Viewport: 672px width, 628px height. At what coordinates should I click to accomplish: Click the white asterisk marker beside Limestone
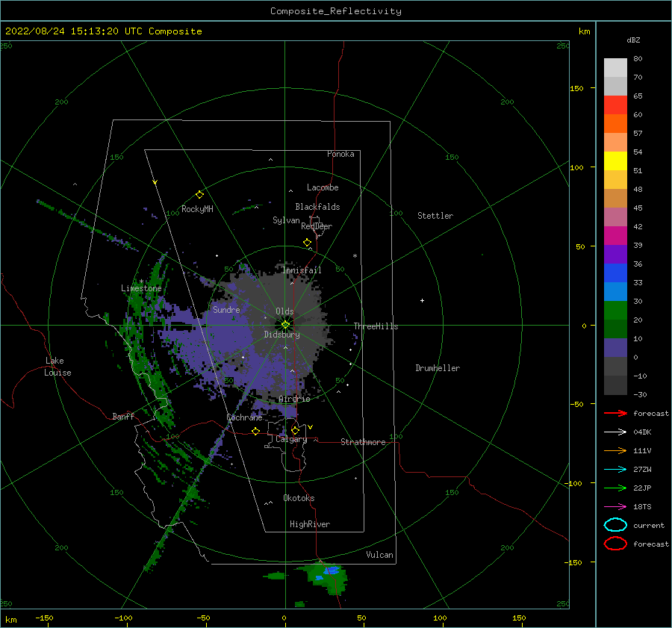[141, 282]
